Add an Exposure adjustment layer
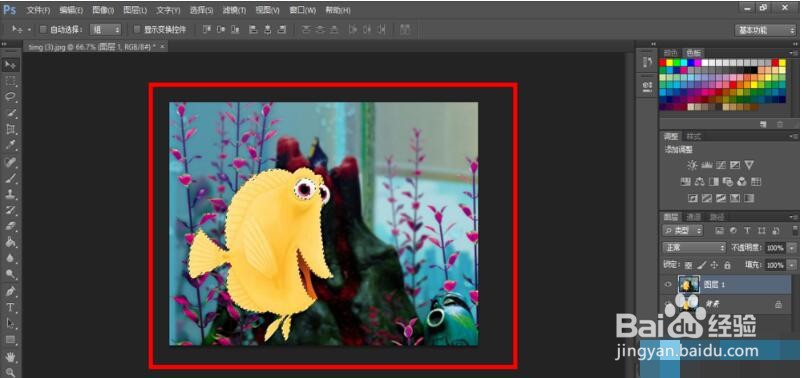 [x=735, y=165]
